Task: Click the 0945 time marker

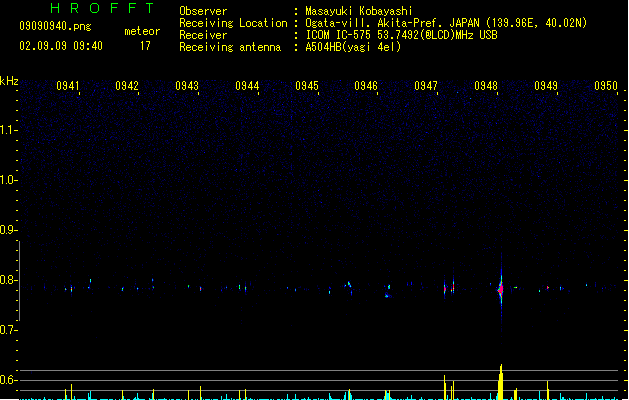Action: pyautogui.click(x=307, y=86)
